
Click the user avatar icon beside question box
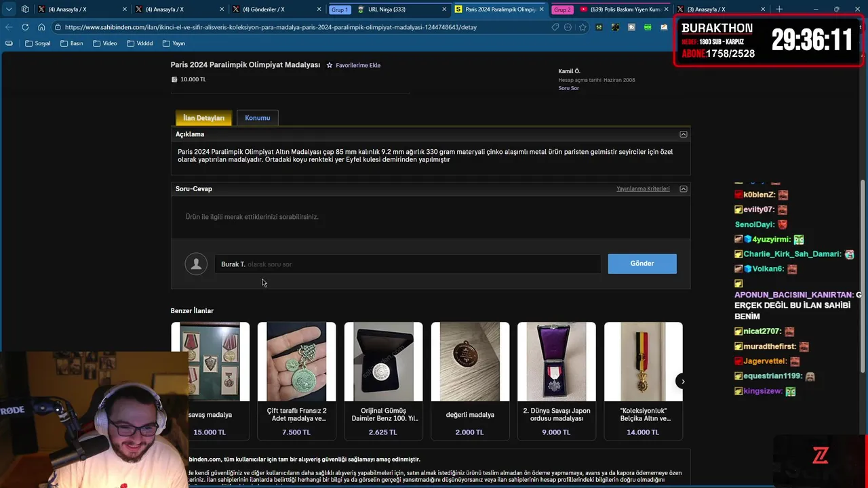click(196, 264)
